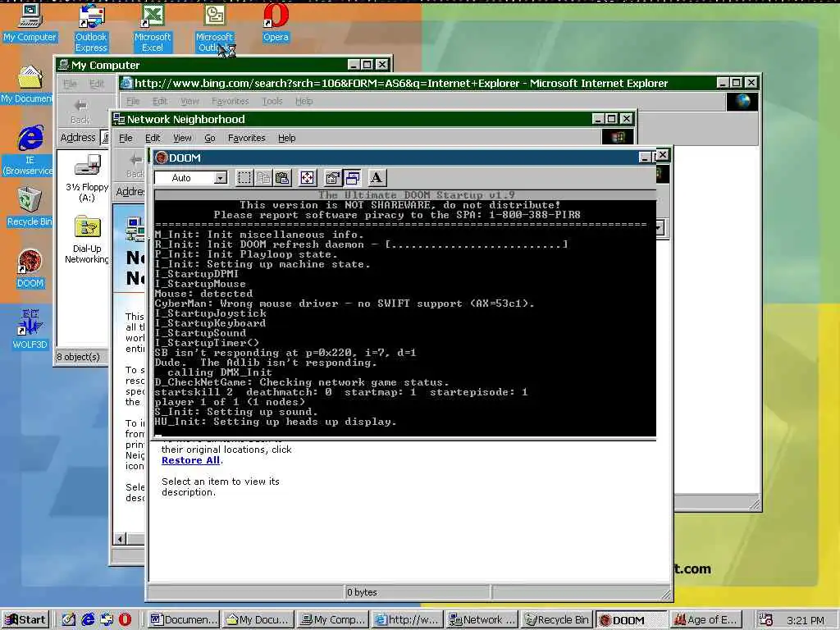The width and height of the screenshot is (840, 630).
Task: Open Favorites menu in Network Neighborhood
Action: (246, 138)
